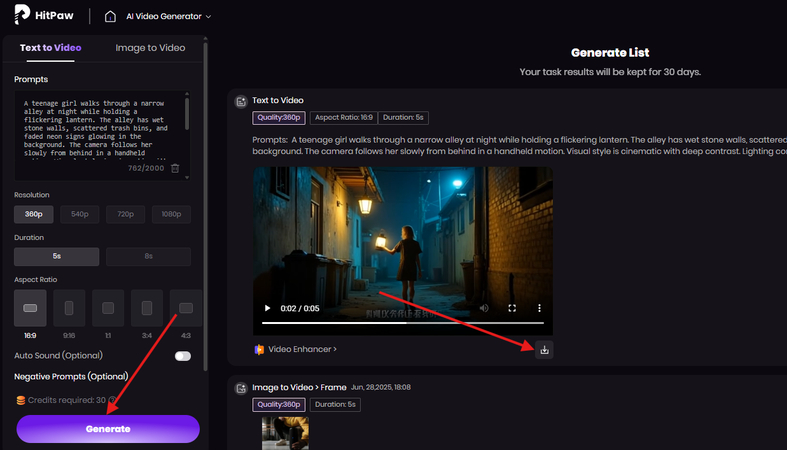Select the 3:4 aspect ratio

click(x=147, y=308)
